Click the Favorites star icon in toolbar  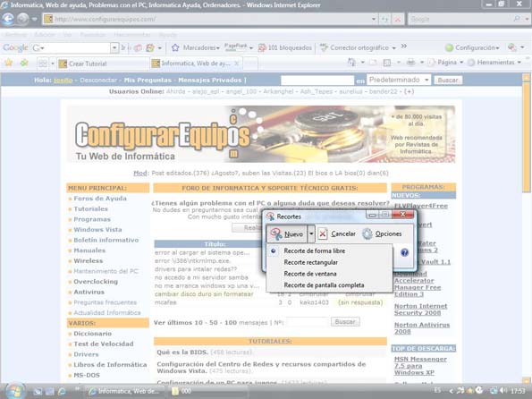pos(8,63)
